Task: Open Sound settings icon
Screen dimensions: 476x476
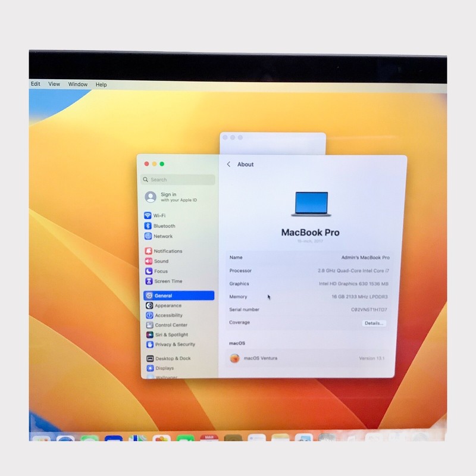Action: pos(148,261)
